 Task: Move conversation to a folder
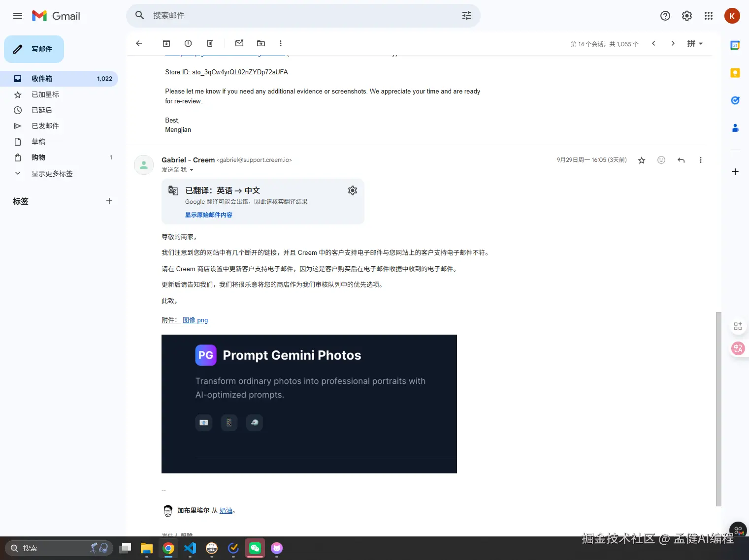261,43
